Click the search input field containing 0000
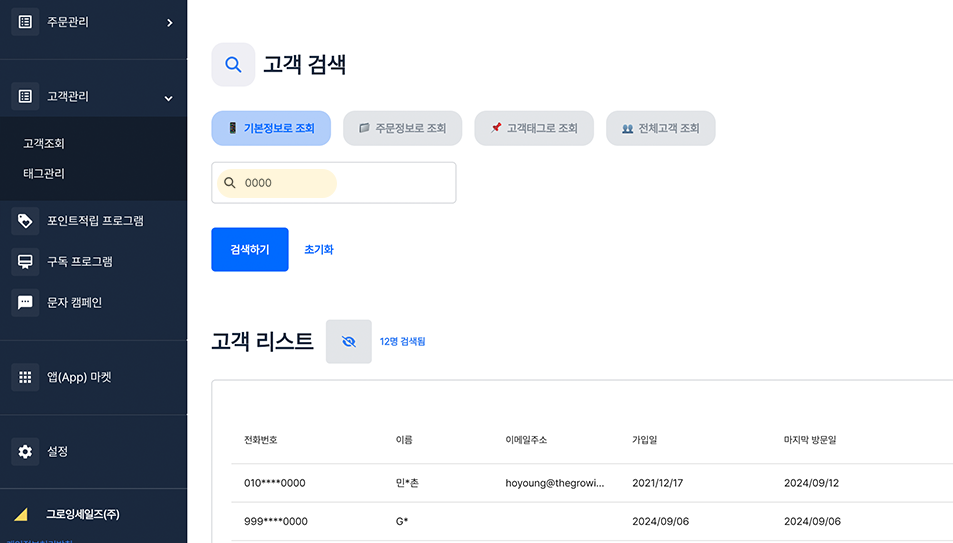The height and width of the screenshot is (543, 953). pyautogui.click(x=334, y=183)
